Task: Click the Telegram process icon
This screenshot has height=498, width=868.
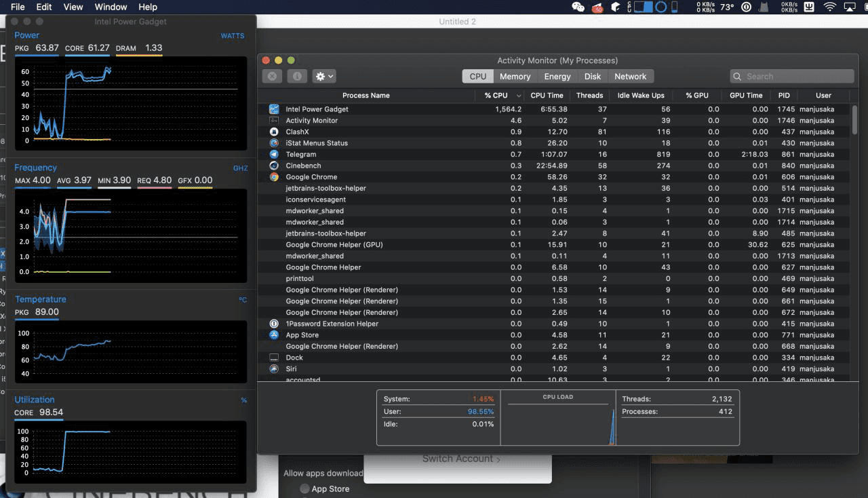Action: pyautogui.click(x=274, y=154)
